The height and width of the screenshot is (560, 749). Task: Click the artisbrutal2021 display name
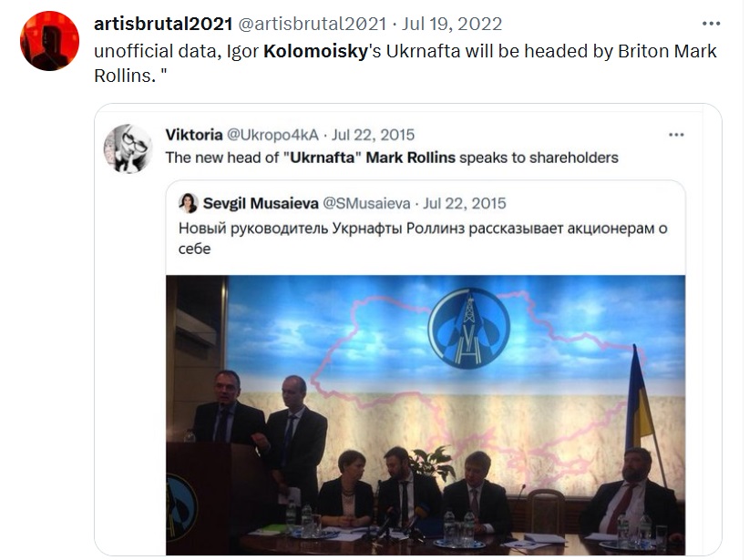pyautogui.click(x=163, y=24)
